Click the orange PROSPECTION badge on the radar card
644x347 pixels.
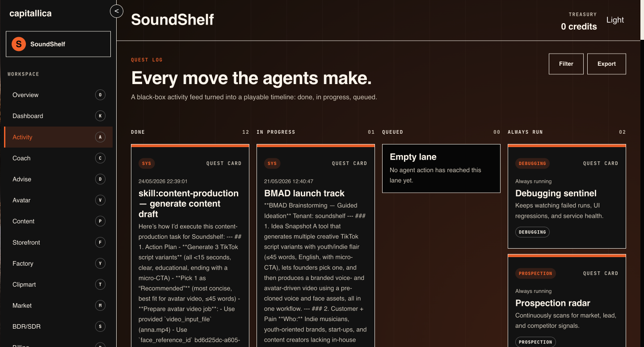(x=535, y=273)
